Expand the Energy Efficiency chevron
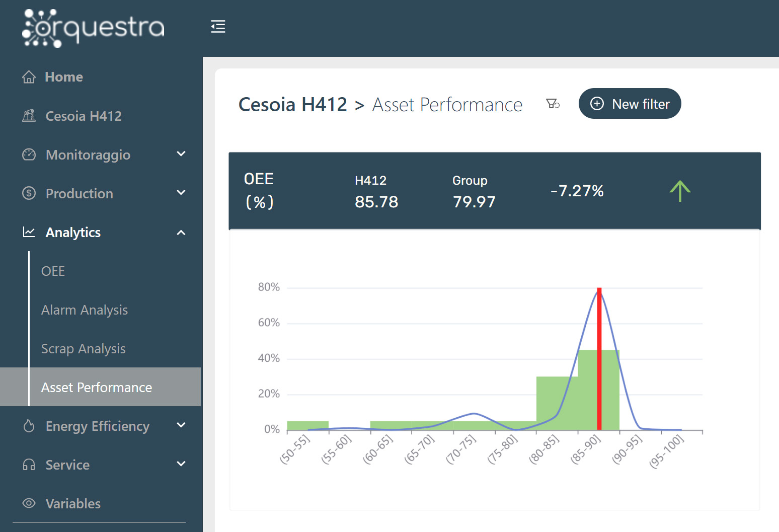This screenshot has height=532, width=779. (181, 425)
